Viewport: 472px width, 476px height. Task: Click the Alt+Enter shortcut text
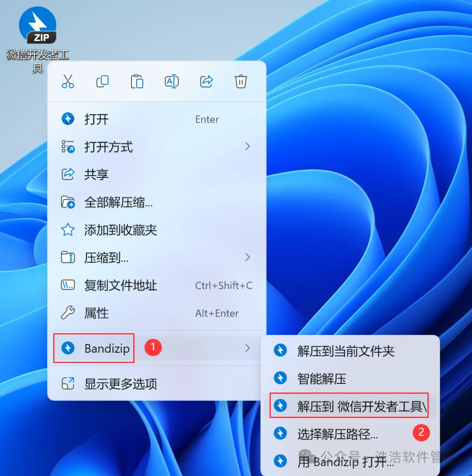coord(217,313)
